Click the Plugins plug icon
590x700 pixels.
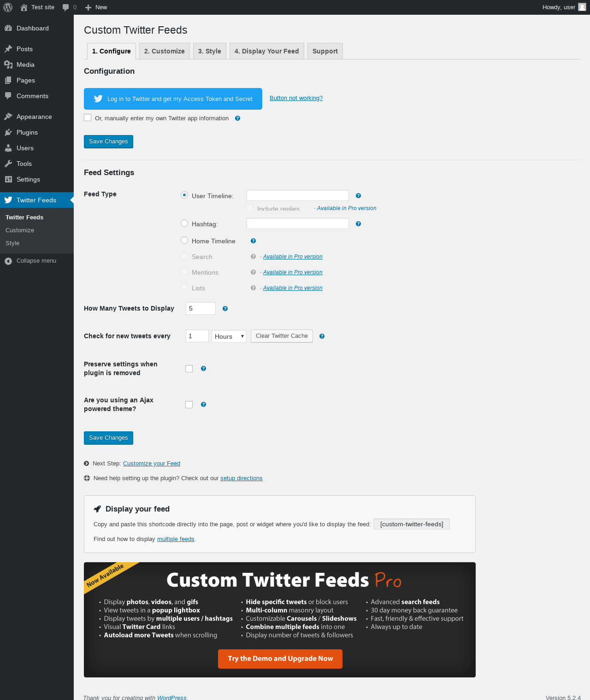coord(8,132)
